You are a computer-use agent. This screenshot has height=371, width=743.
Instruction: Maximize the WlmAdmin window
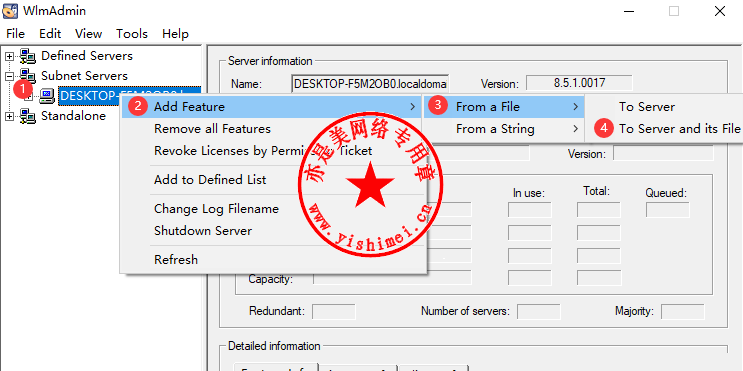pyautogui.click(x=674, y=11)
